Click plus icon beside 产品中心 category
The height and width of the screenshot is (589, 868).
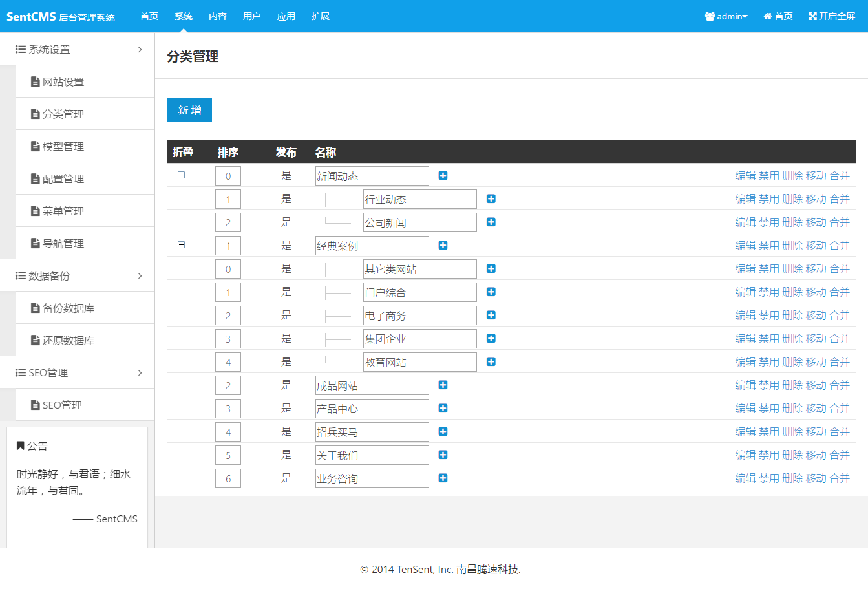[x=443, y=408]
